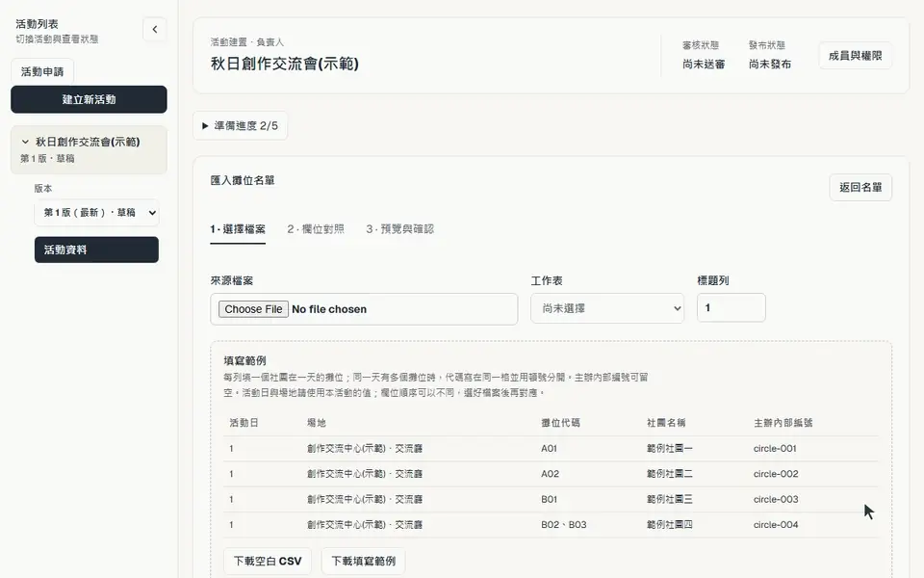Download the blank CSV via 下載空白 CSV
This screenshot has height=578, width=924.
pos(268,561)
